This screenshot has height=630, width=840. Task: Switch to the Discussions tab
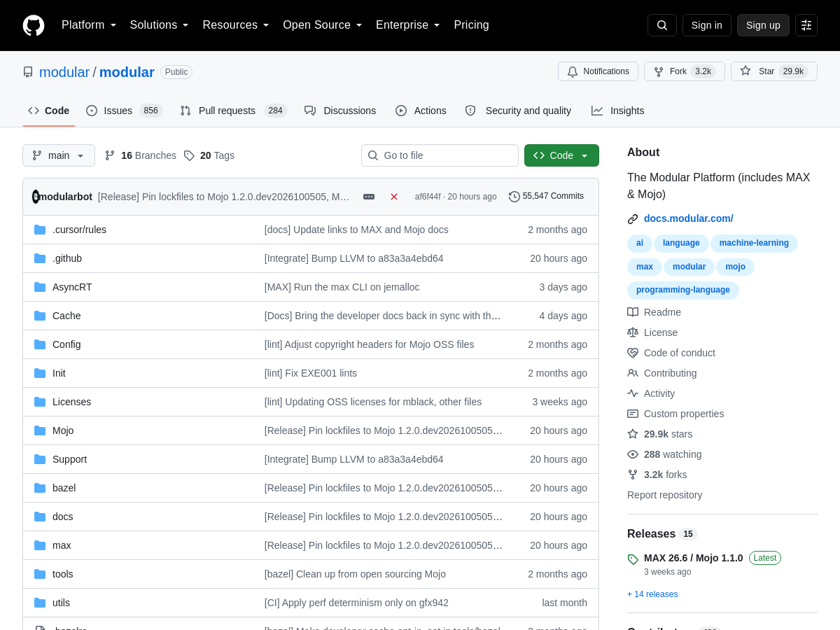coord(340,111)
